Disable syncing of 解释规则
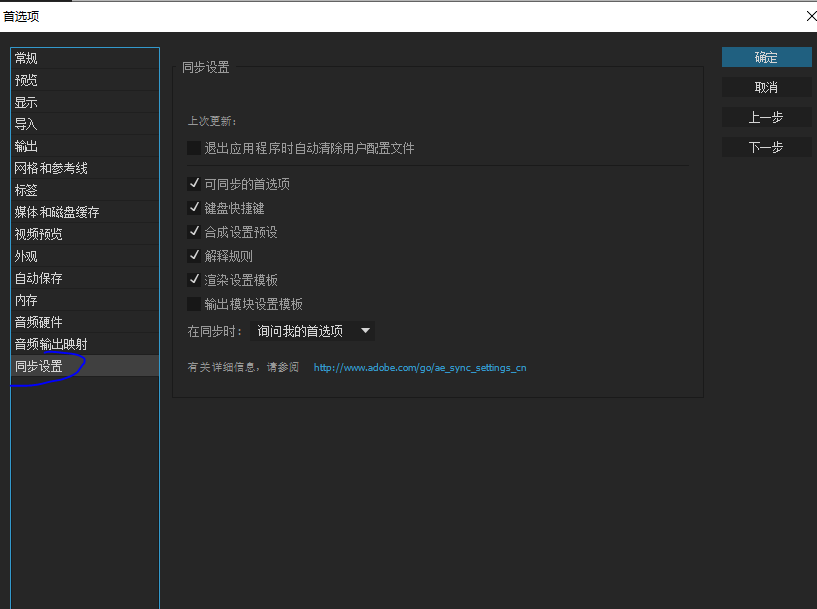 point(194,256)
